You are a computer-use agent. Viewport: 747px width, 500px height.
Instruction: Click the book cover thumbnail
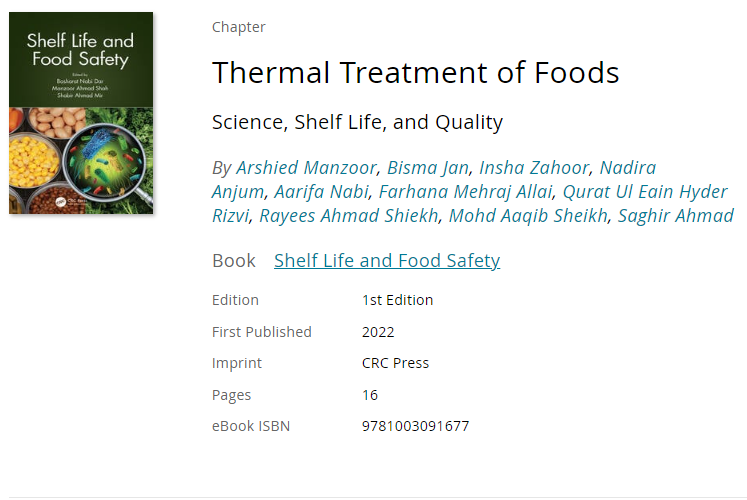pyautogui.click(x=81, y=113)
